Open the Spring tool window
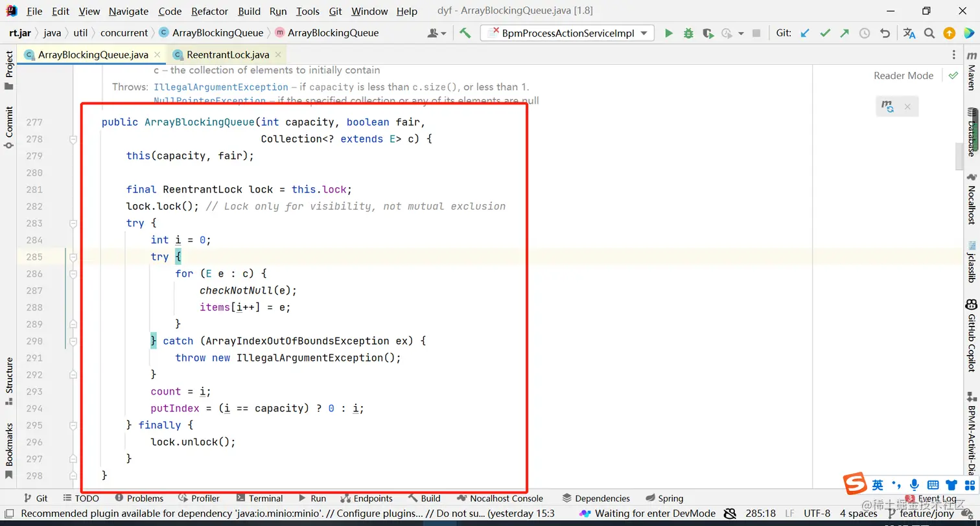 point(664,498)
